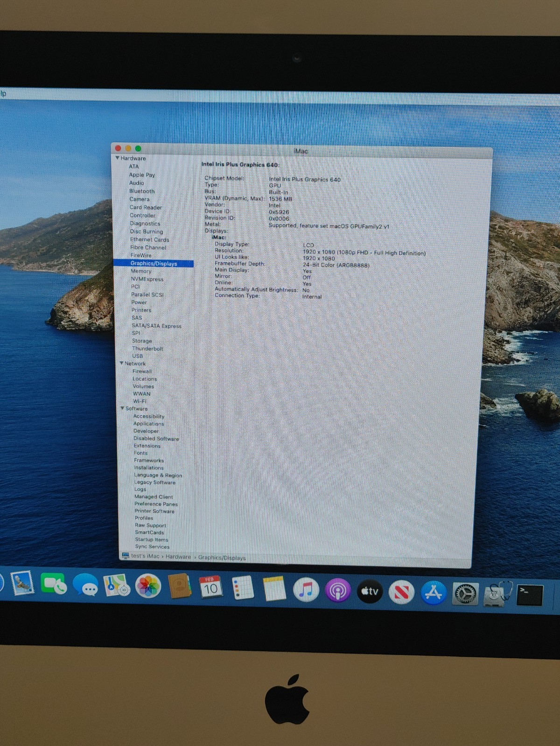Launch Apple TV from the dock
The height and width of the screenshot is (746, 560).
tap(370, 591)
